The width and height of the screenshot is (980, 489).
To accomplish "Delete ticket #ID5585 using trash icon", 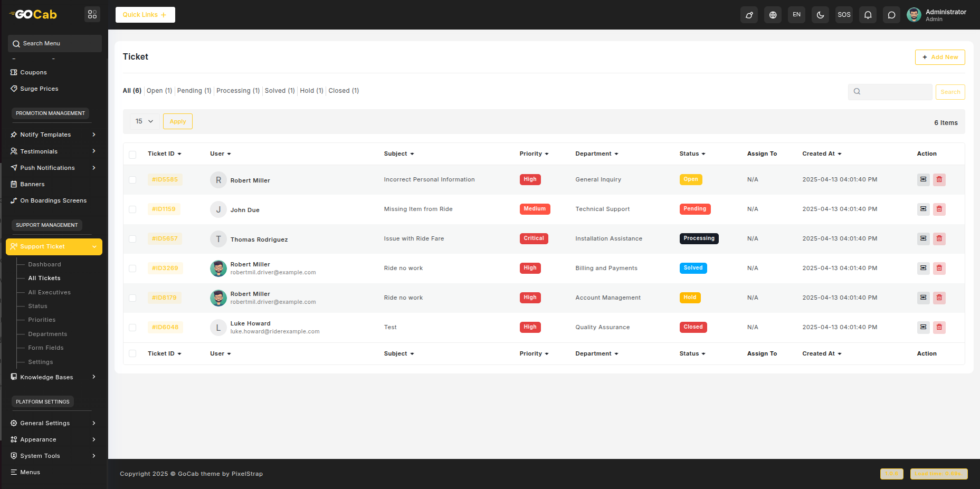I will click(x=939, y=179).
